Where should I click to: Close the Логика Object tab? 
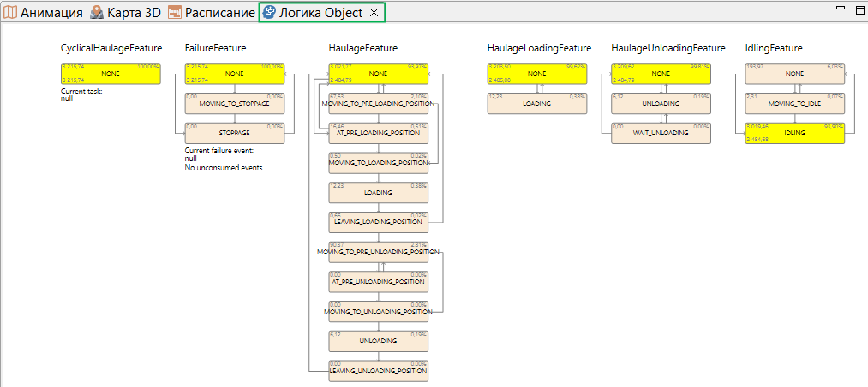pos(374,12)
